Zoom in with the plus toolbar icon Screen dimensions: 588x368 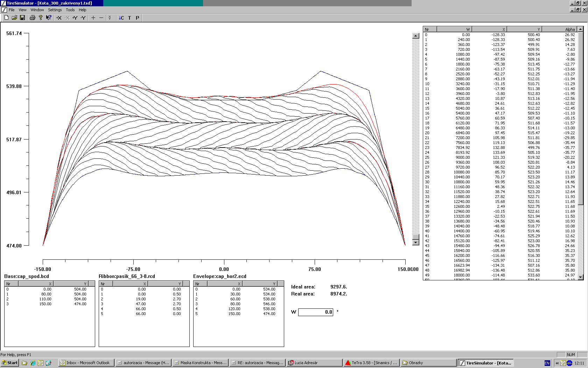(x=93, y=18)
